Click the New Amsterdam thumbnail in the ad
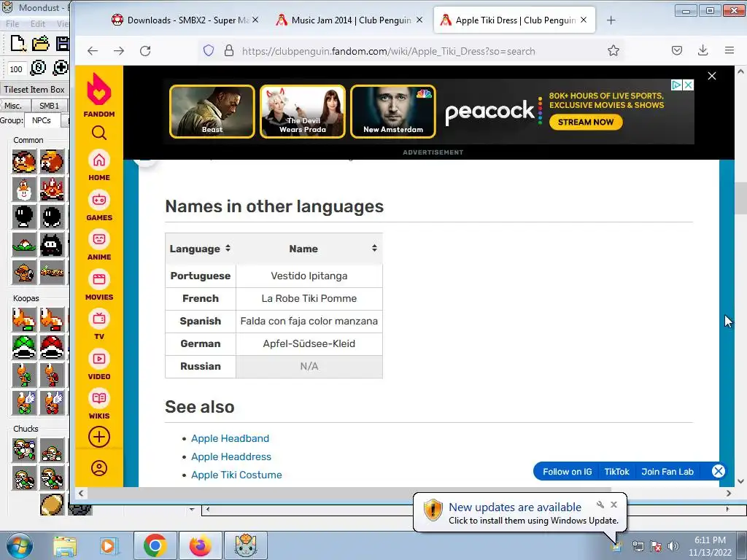 tap(393, 112)
